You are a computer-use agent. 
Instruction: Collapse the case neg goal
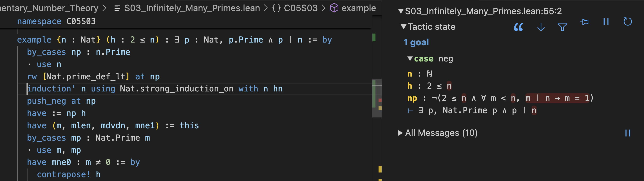(x=410, y=59)
